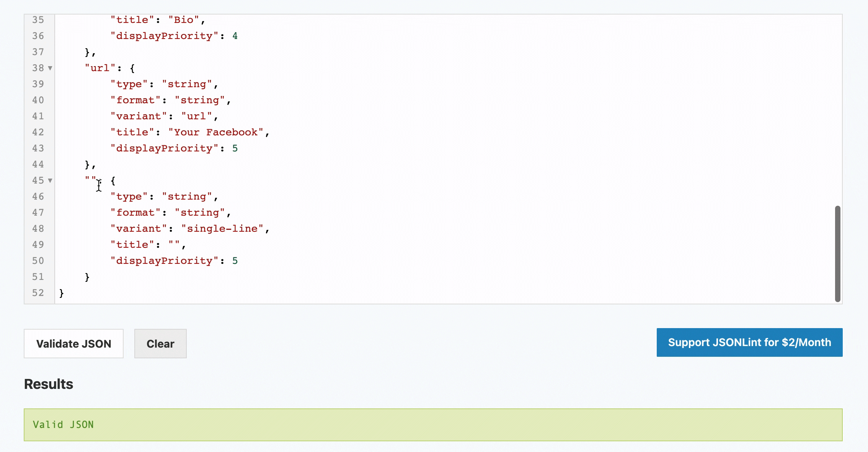Click displayPriority value 5 on line 43
Viewport: 868px width, 452px height.
coord(235,148)
